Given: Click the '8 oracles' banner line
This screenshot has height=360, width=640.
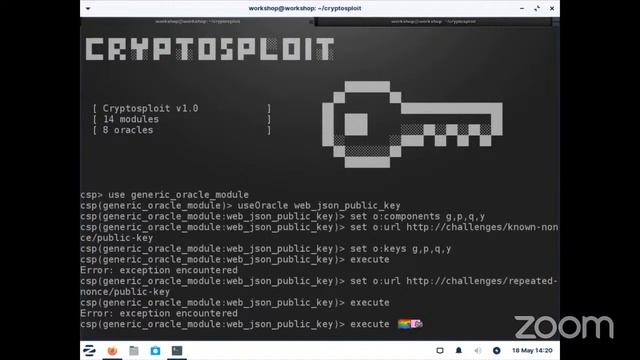Looking at the screenshot, I should point(128,130).
